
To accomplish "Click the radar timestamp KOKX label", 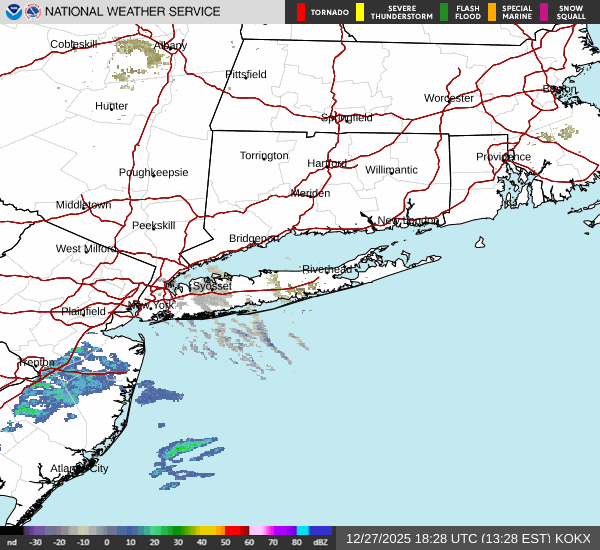I will (468, 538).
